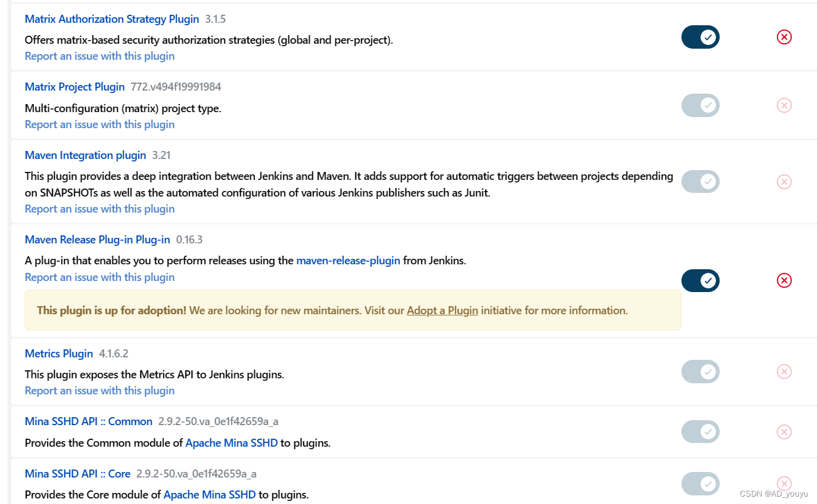Follow Apache Mina SSHD link in Core description

209,495
